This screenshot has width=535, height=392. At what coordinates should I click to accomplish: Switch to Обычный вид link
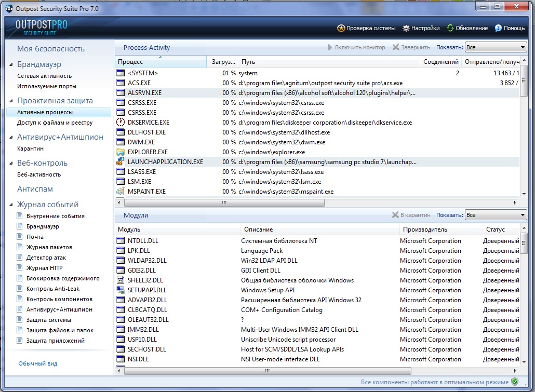click(x=37, y=363)
